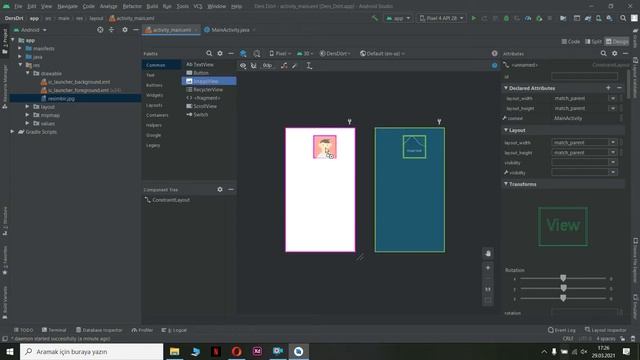The image size is (640, 360).
Task: Click the warnings indicator above design surface
Action: pos(494,53)
